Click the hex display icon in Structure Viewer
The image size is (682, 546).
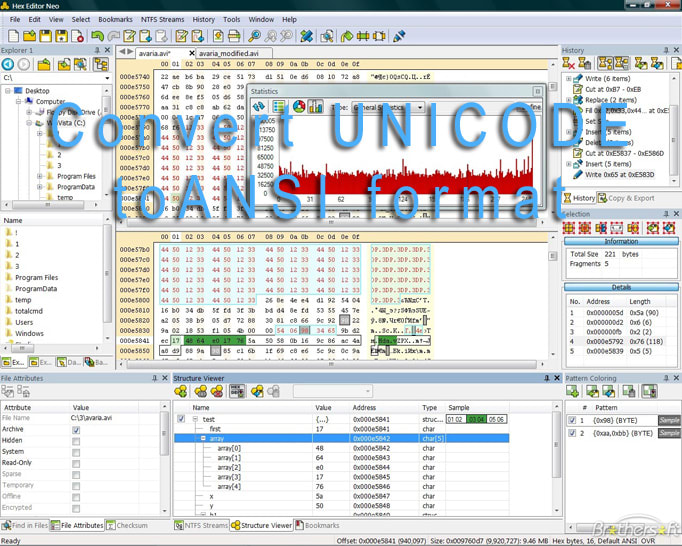pyautogui.click(x=237, y=391)
